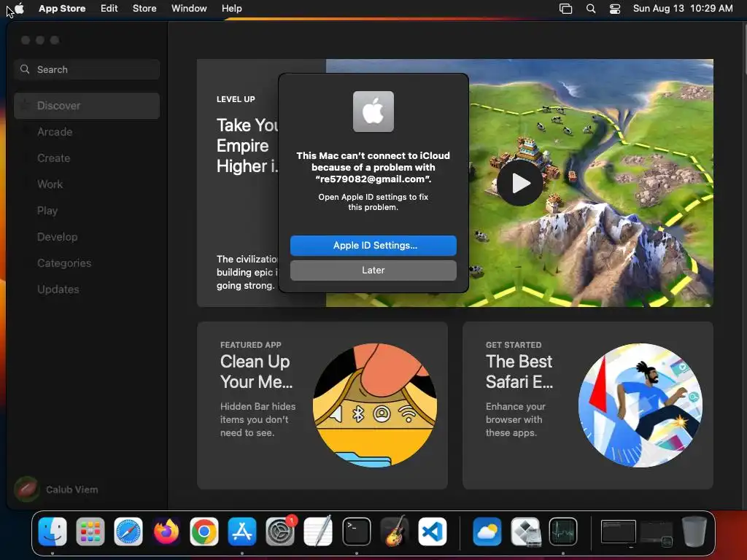Launch Safari from the Dock

point(128,532)
